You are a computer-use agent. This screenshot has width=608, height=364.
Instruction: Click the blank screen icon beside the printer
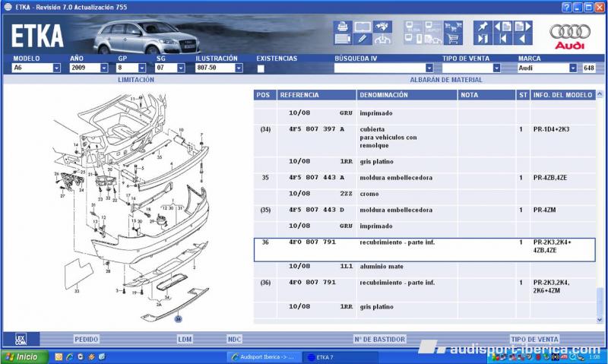(363, 27)
